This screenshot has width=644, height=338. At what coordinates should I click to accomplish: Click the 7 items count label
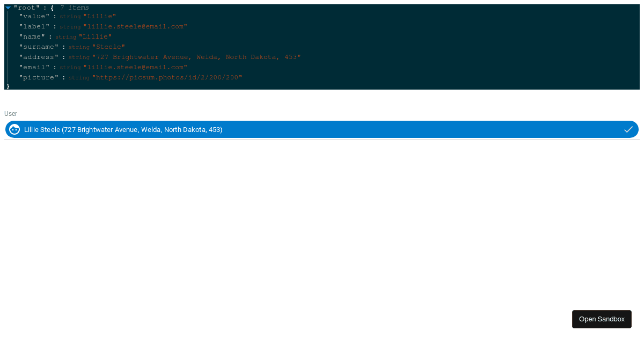(75, 8)
